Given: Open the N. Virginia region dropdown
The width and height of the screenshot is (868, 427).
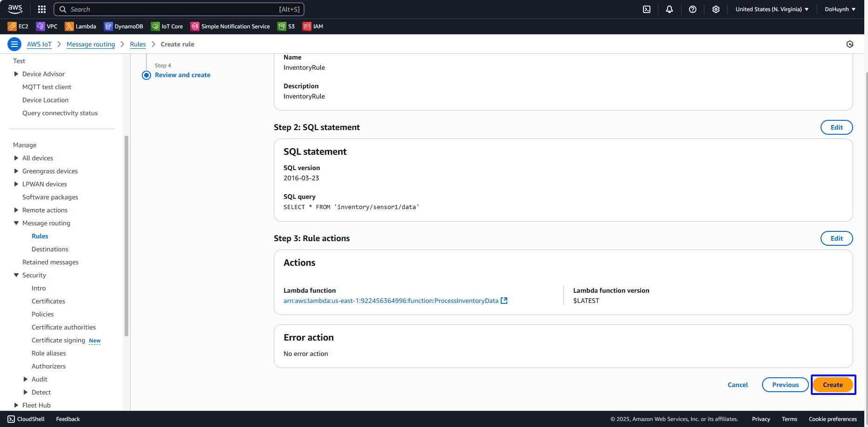Looking at the screenshot, I should coord(772,9).
